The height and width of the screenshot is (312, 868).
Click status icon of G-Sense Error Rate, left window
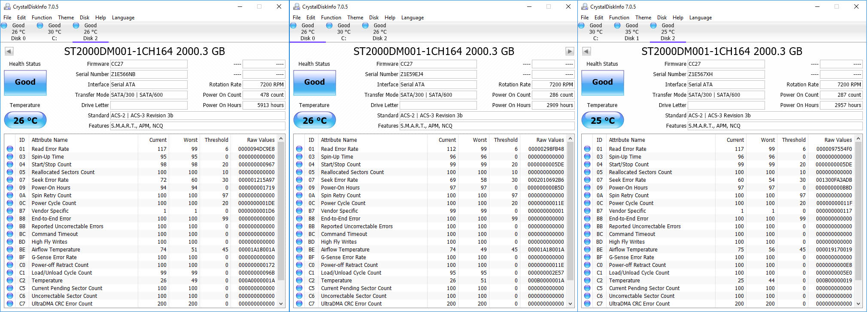coord(10,257)
